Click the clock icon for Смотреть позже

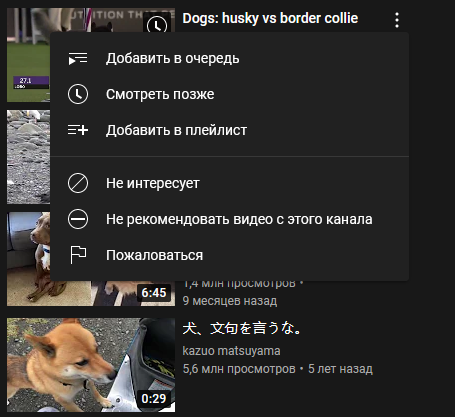[x=78, y=94]
